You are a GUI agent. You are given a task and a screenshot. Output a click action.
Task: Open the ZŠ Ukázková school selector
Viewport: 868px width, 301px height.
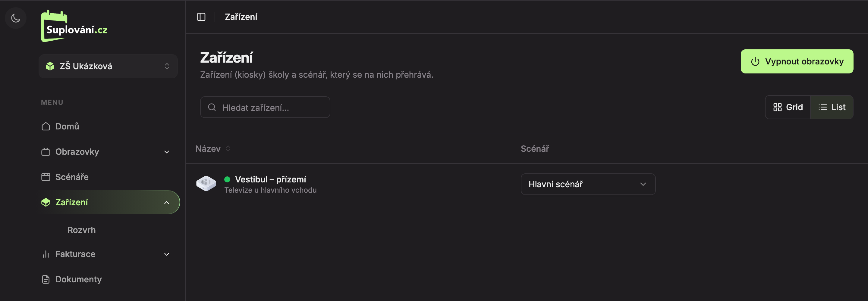[108, 66]
